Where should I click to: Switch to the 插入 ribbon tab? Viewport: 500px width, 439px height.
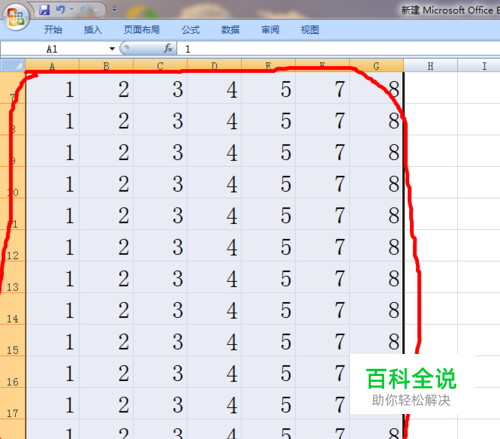click(93, 30)
